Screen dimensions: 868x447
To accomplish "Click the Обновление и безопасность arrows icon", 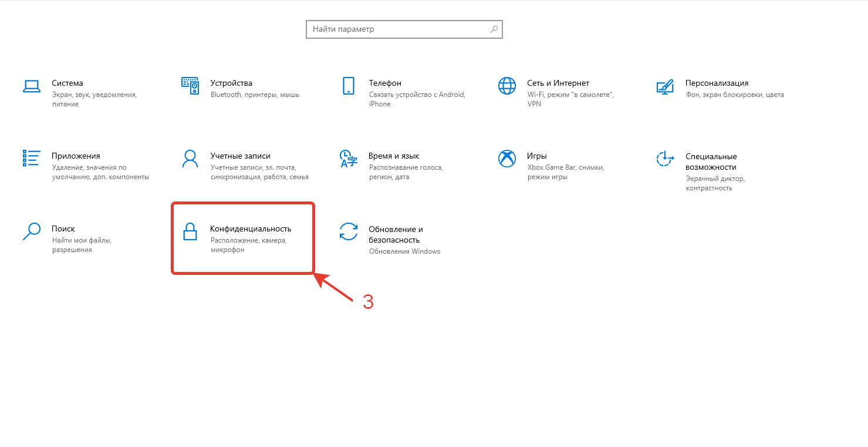I will pos(349,231).
